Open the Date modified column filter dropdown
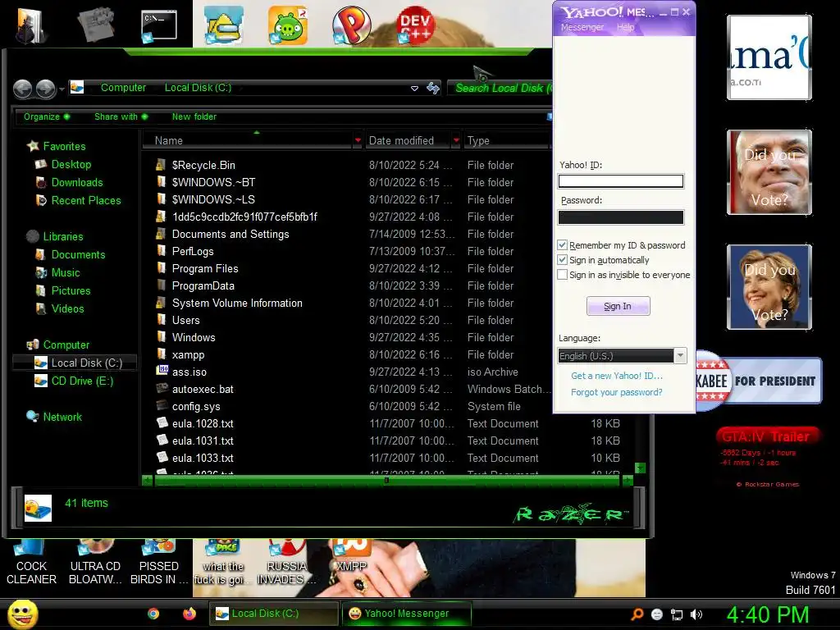The height and width of the screenshot is (630, 840). point(456,140)
